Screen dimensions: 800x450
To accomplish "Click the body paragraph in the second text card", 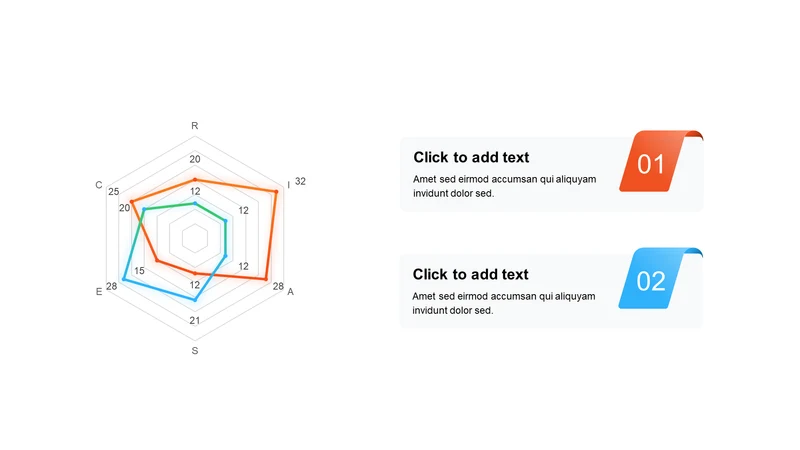I will coord(504,303).
